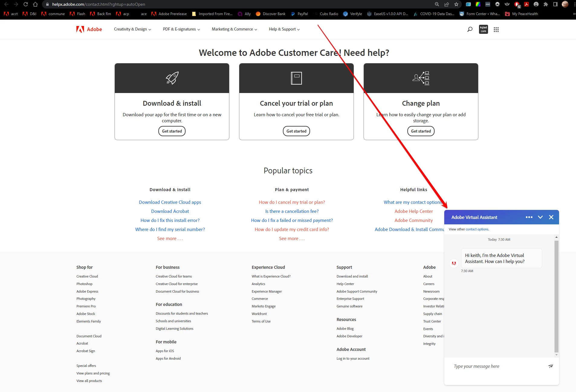Click the browser zoom magnifier icon
This screenshot has height=392, width=576.
(x=437, y=4)
